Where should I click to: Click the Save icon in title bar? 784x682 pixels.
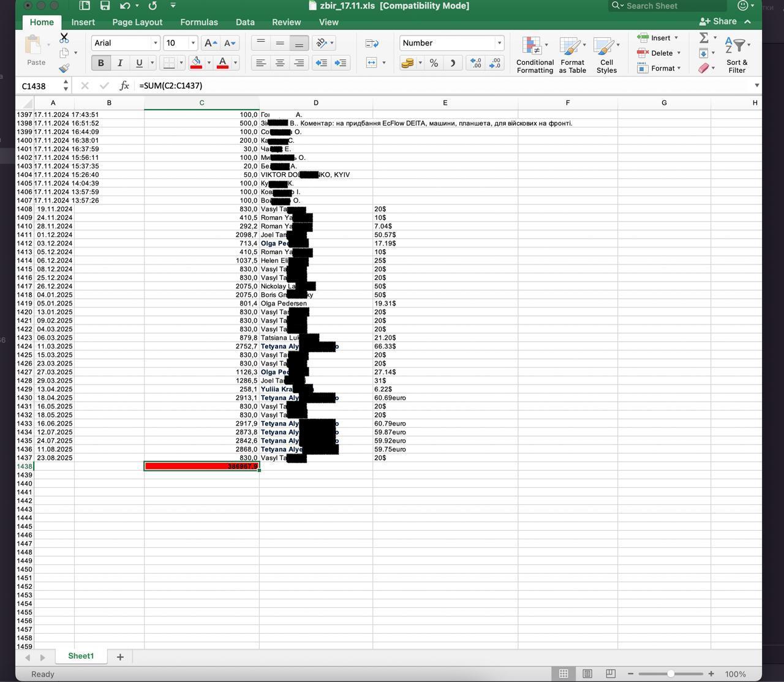tap(105, 6)
